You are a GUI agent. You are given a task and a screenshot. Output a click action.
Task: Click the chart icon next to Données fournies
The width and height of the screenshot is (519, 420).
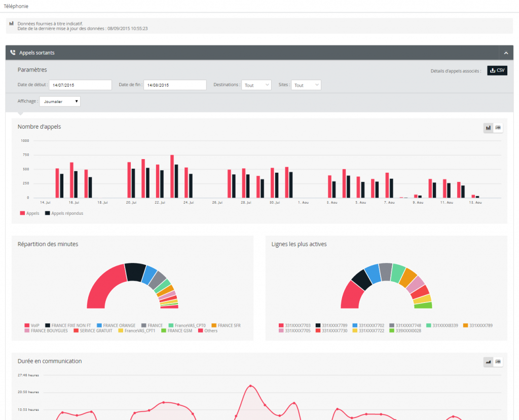pyautogui.click(x=12, y=23)
